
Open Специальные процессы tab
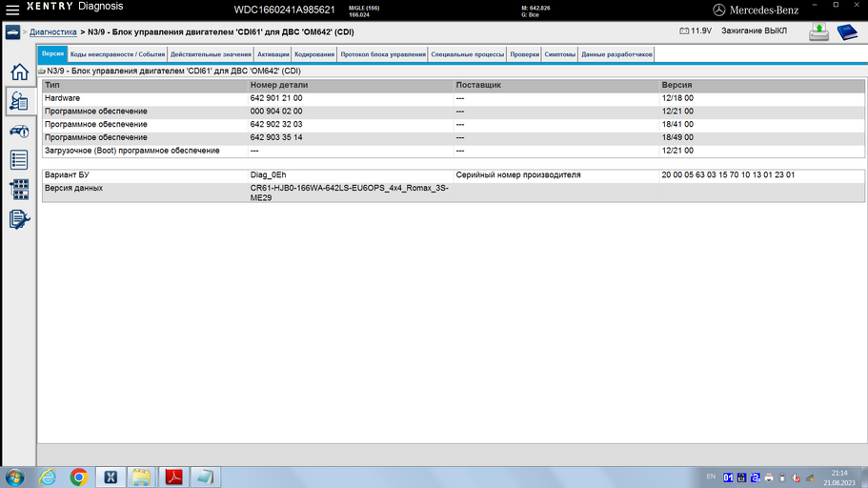pos(468,54)
